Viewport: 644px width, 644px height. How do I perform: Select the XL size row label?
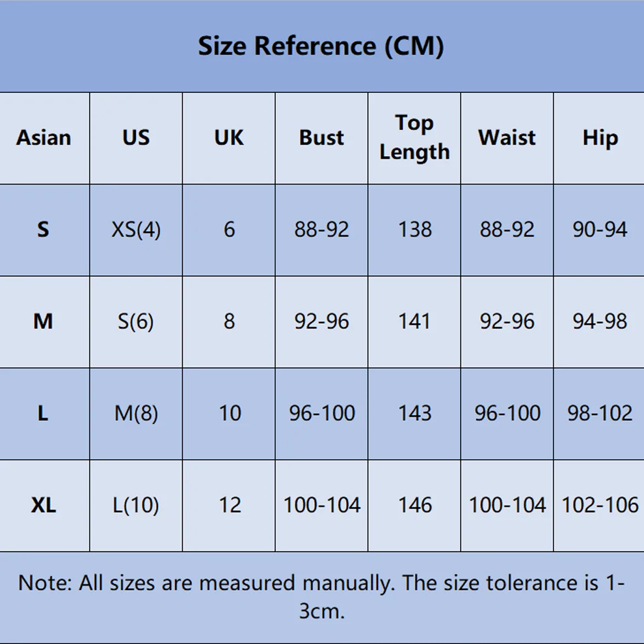pos(44,505)
